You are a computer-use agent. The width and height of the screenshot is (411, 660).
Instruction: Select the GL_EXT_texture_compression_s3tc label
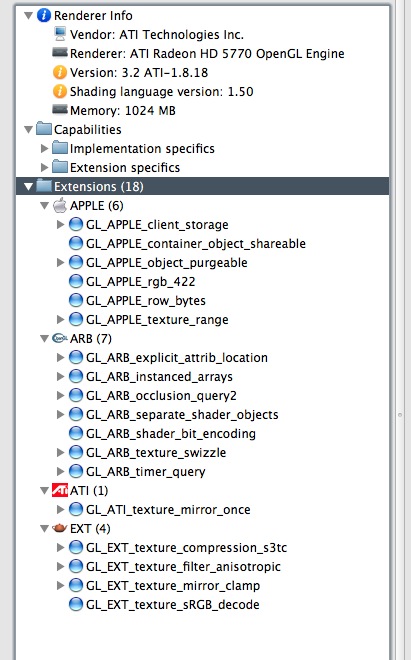click(187, 547)
